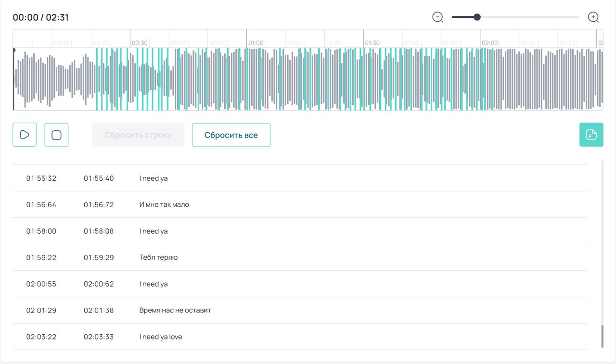Select the line 'I need ya love'
This screenshot has width=616, height=364.
(161, 337)
